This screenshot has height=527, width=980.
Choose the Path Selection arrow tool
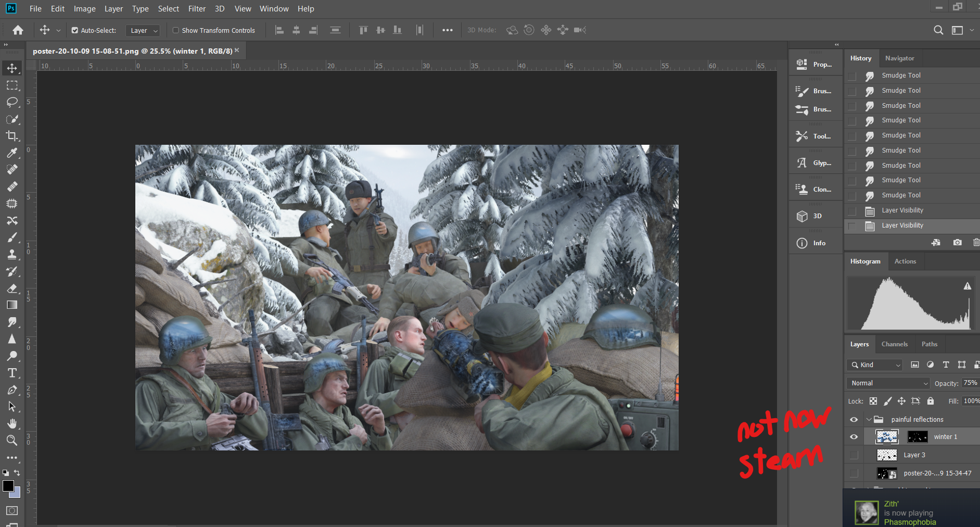point(12,407)
